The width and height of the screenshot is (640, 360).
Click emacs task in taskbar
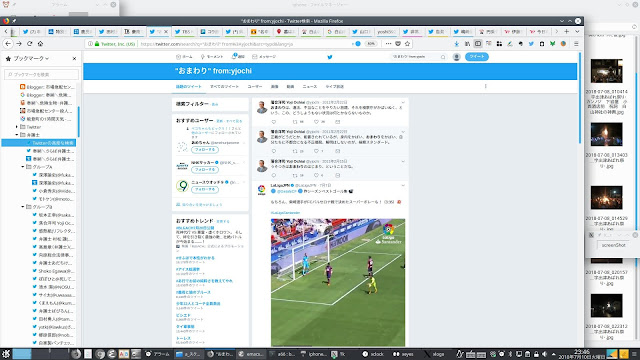(x=251, y=354)
